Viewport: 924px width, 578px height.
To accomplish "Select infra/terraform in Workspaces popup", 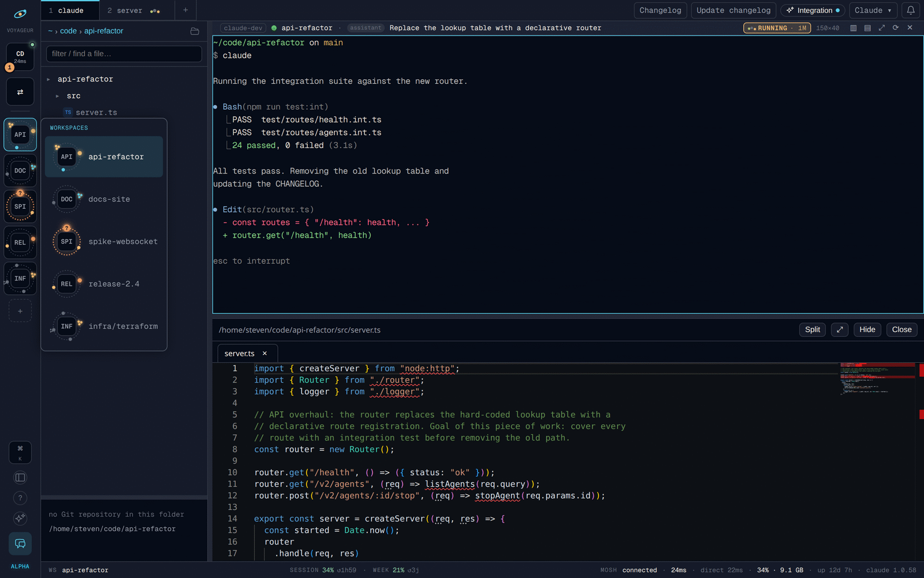I will (104, 327).
